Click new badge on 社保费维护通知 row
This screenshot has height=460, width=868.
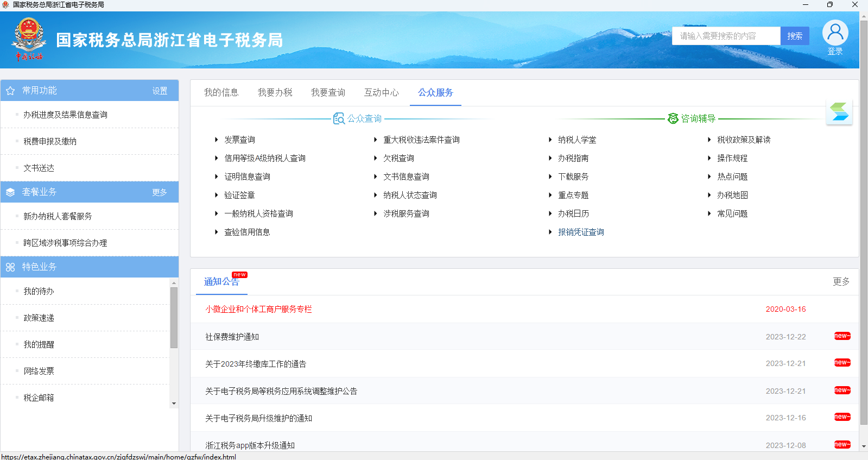pos(842,336)
